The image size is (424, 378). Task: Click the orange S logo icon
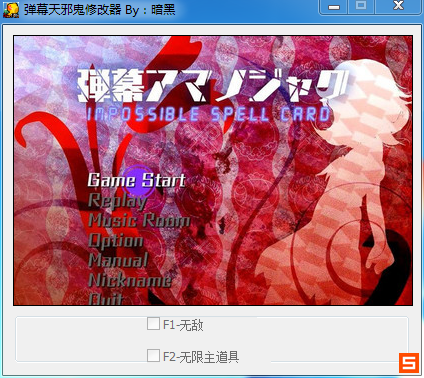(x=409, y=363)
